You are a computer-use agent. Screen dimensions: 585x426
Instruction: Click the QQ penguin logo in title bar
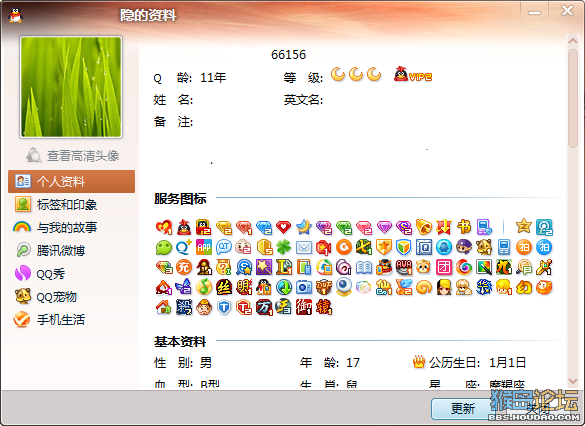tap(15, 15)
